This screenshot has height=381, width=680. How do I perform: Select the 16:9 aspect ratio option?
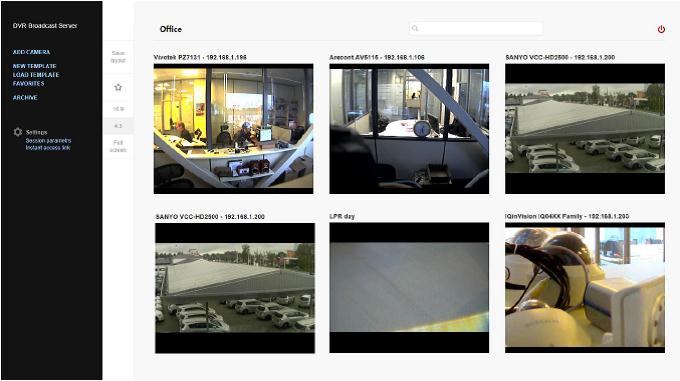118,109
